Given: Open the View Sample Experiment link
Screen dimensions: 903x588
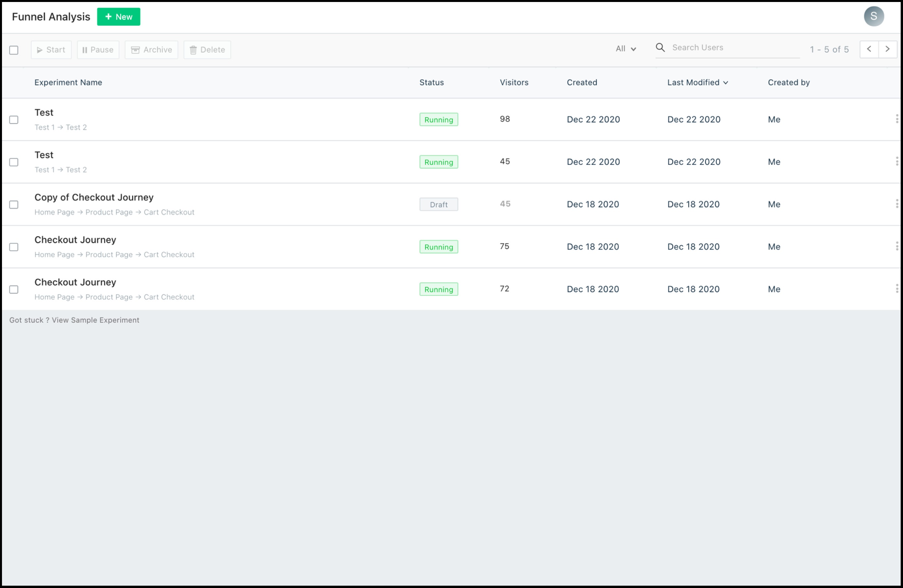Looking at the screenshot, I should [96, 320].
